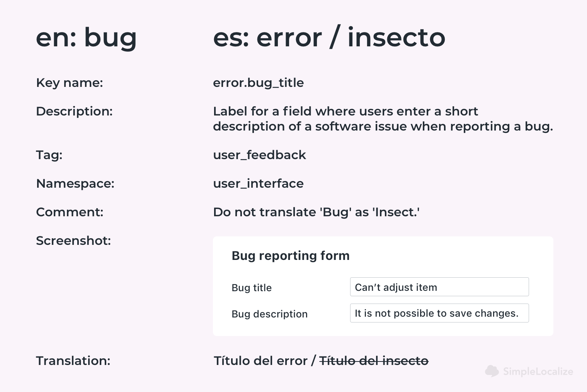This screenshot has height=392, width=587.
Task: Click the 'Translation:' label
Action: [73, 361]
